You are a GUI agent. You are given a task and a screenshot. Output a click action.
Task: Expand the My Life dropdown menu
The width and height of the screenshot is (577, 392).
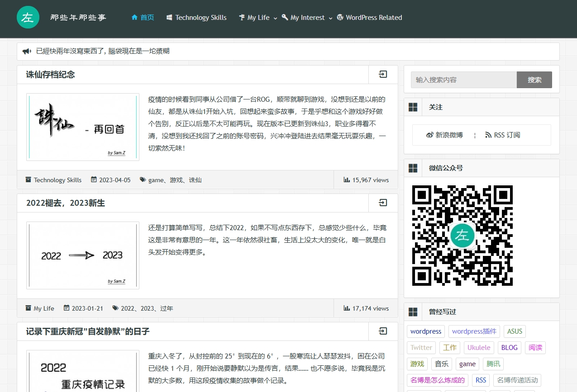tap(258, 18)
